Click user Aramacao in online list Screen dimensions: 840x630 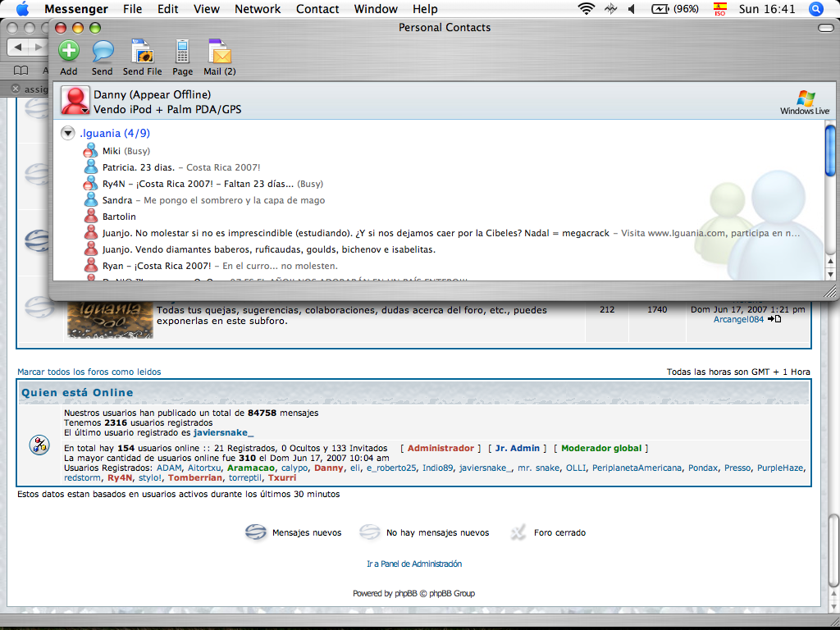click(251, 468)
